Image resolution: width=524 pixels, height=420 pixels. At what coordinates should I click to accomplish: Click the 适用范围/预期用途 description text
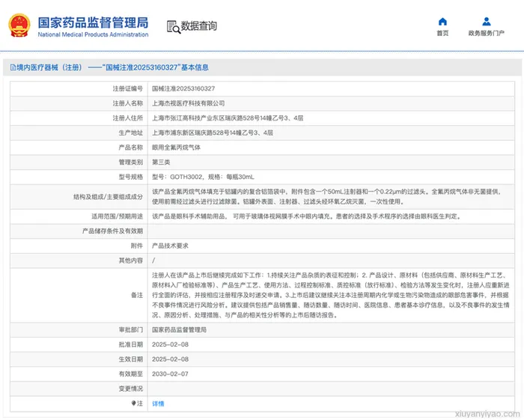tap(307, 216)
